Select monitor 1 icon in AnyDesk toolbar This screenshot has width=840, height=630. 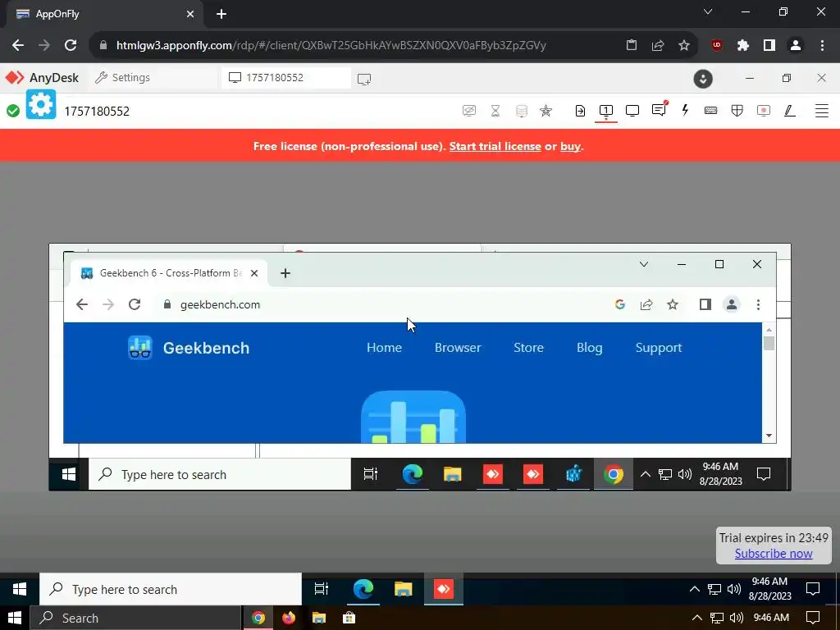tap(606, 111)
